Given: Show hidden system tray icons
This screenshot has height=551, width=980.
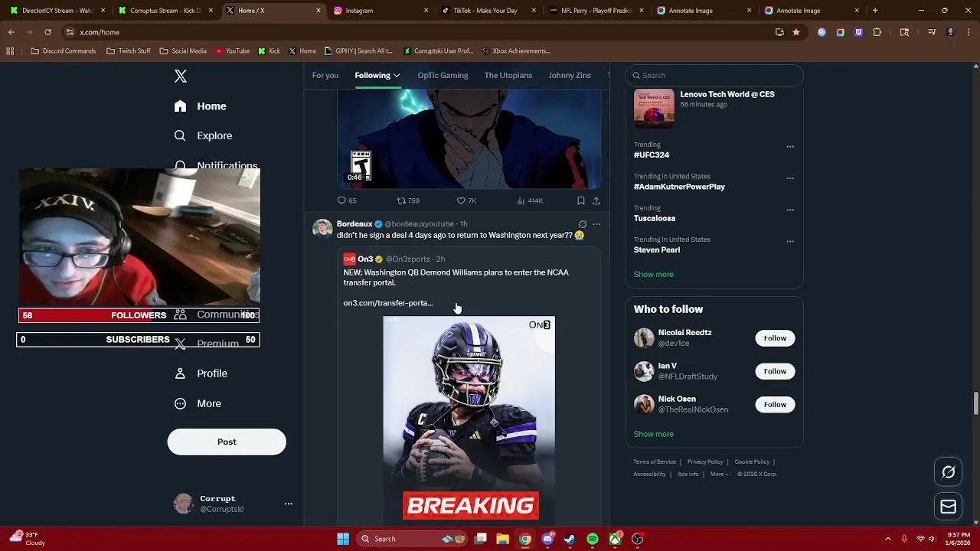Looking at the screenshot, I should 888,539.
